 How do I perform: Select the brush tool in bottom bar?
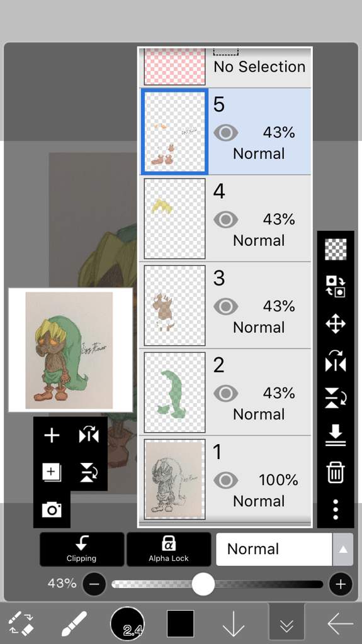click(x=74, y=623)
